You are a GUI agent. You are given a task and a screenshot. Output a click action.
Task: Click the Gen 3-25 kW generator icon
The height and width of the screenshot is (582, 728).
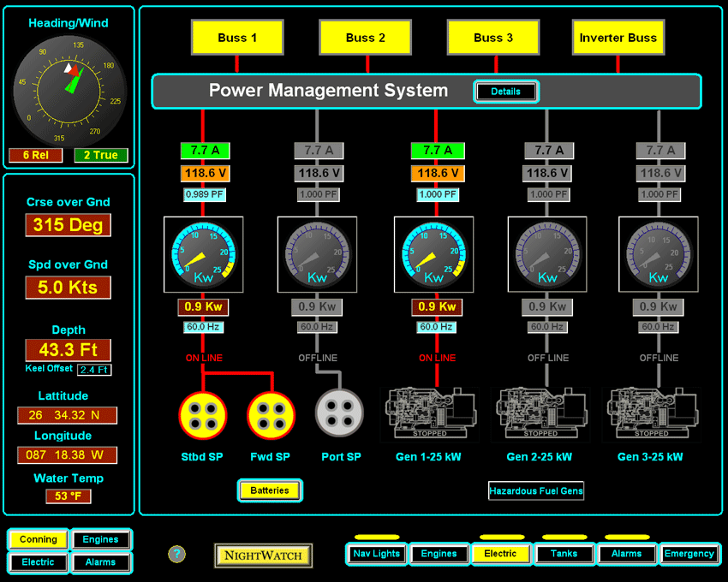tap(650, 413)
